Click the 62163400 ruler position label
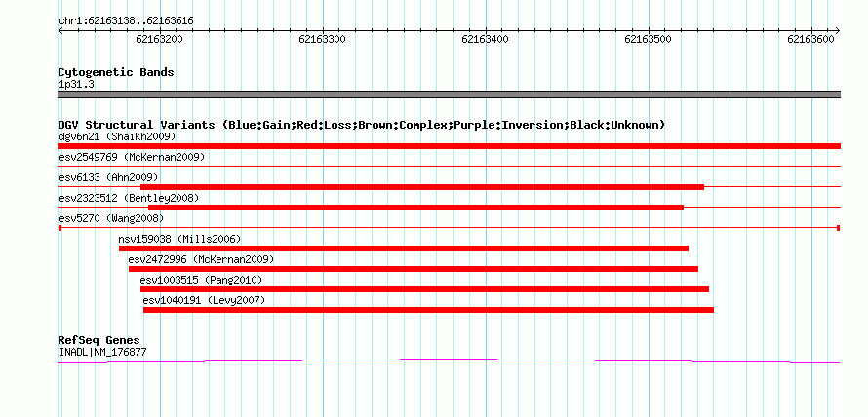This screenshot has height=417, width=868. coord(485,39)
